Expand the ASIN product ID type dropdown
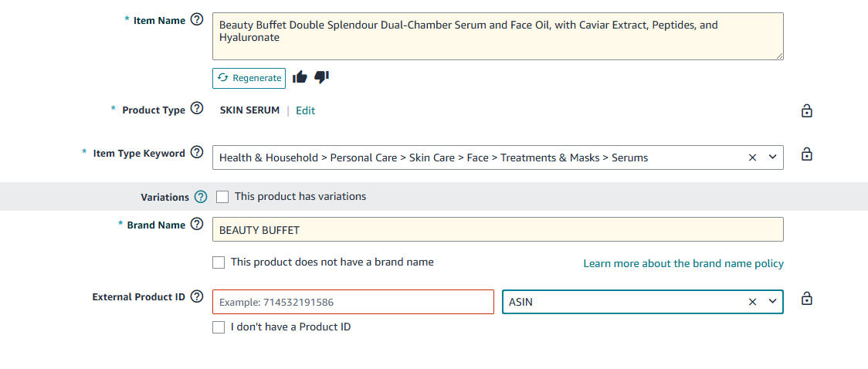 click(x=773, y=302)
